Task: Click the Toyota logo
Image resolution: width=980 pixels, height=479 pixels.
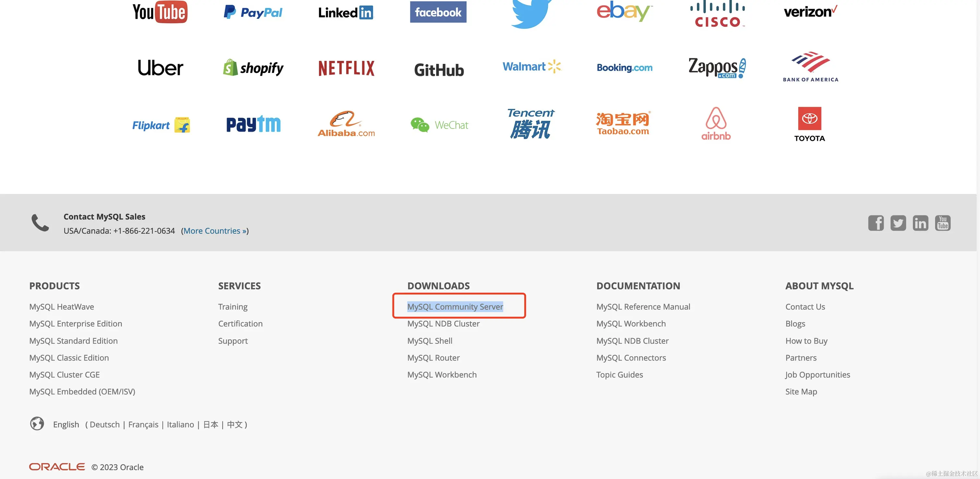Action: [x=810, y=124]
